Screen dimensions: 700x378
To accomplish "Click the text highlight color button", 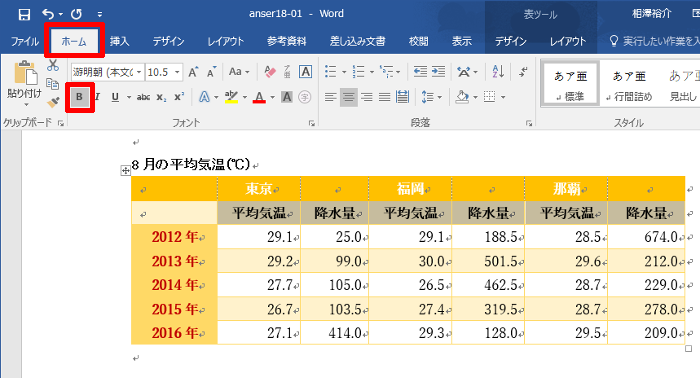I will coord(231,97).
